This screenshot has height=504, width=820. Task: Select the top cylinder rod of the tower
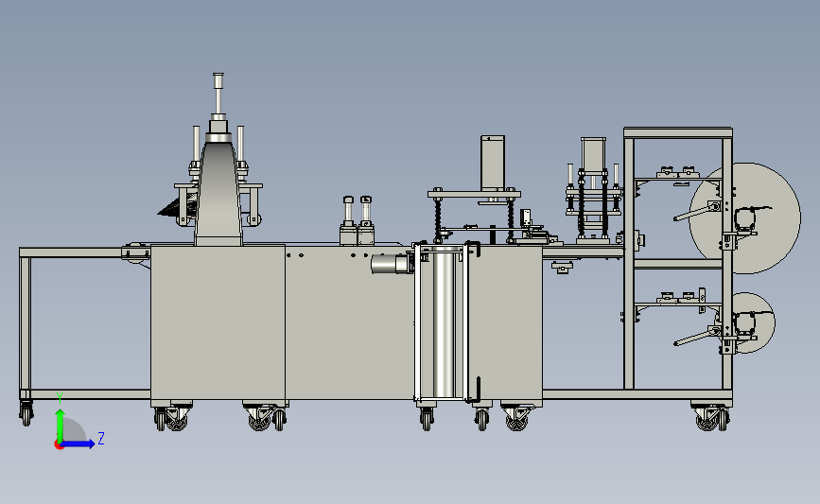click(218, 93)
